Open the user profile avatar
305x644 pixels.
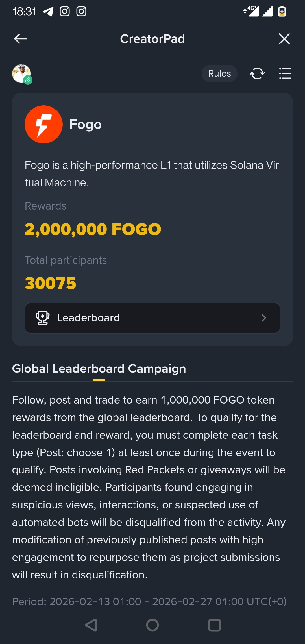click(22, 74)
